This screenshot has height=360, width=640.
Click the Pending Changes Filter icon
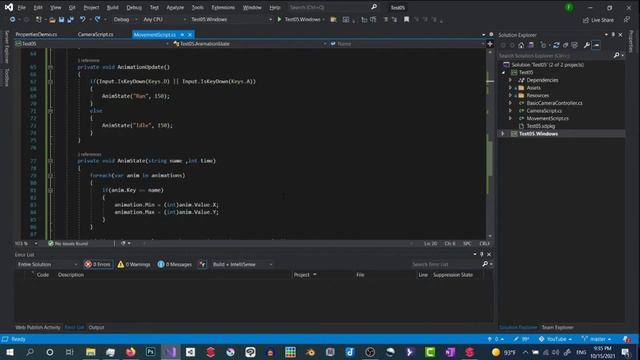pyautogui.click(x=543, y=45)
